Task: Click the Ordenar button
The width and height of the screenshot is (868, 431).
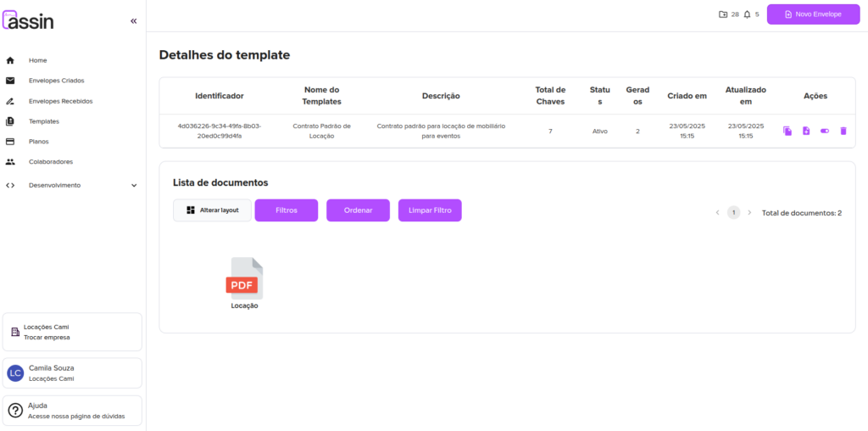Action: (359, 210)
